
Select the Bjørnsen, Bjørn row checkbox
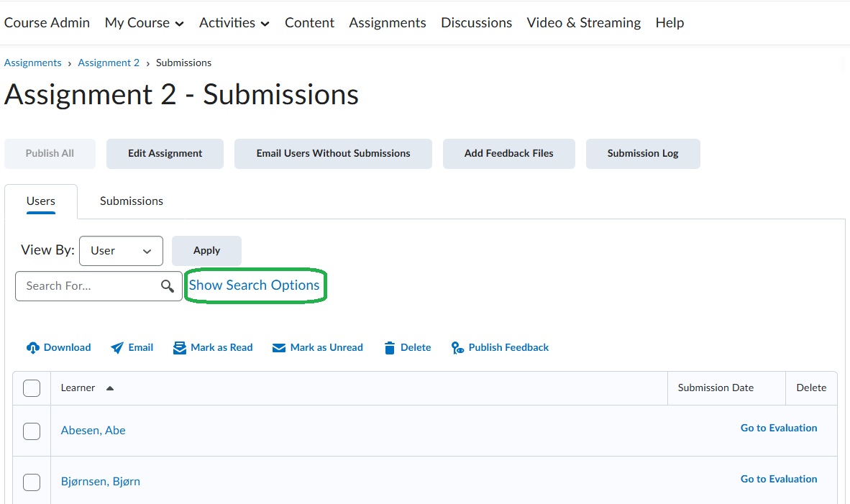(32, 482)
